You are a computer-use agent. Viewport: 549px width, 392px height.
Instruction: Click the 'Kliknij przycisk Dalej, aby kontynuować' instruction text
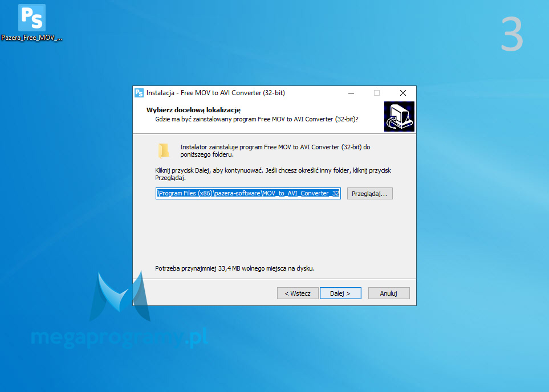[x=273, y=174]
